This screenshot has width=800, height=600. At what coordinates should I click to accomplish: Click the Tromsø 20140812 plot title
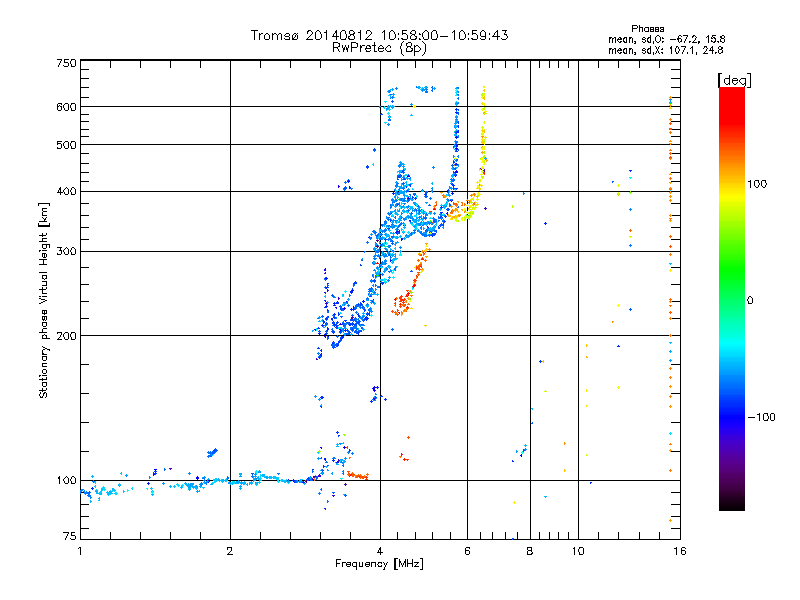379,35
